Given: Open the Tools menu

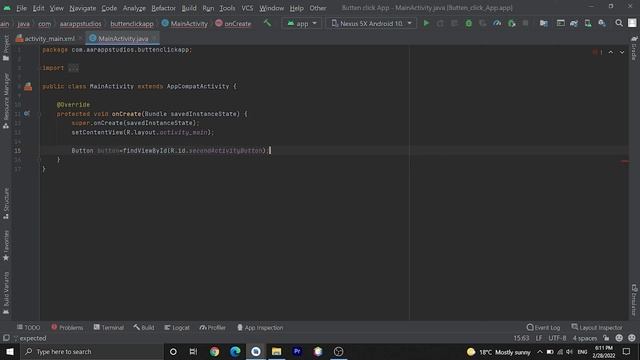Looking at the screenshot, I should click(x=227, y=8).
